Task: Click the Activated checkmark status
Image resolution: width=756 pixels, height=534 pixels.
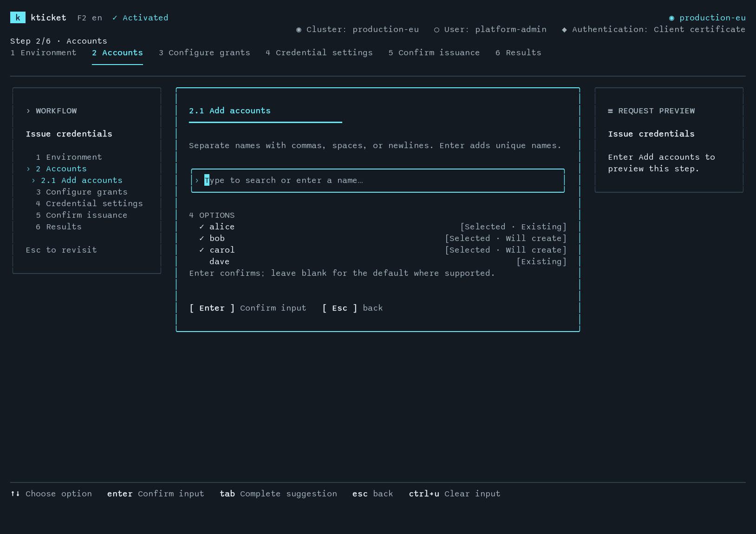Action: point(140,18)
